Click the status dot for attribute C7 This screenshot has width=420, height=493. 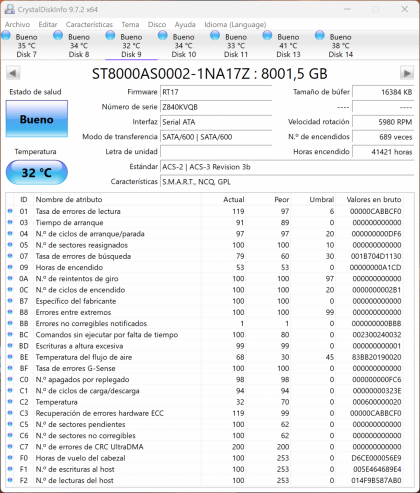pos(10,446)
